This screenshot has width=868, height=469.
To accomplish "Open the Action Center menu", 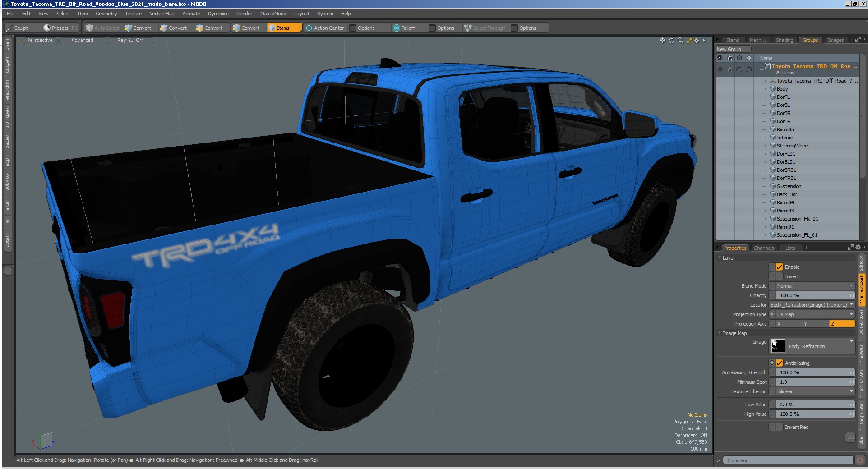I will tap(325, 28).
